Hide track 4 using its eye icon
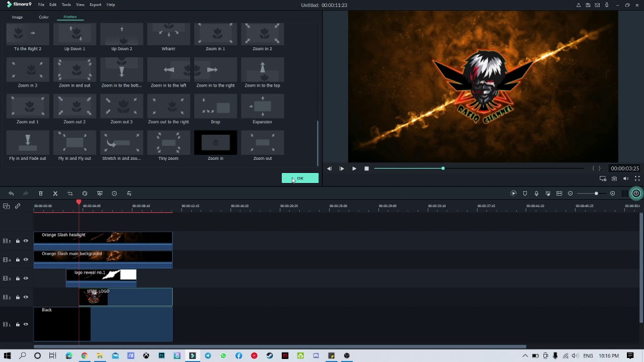This screenshot has width=644, height=362. tap(26, 259)
